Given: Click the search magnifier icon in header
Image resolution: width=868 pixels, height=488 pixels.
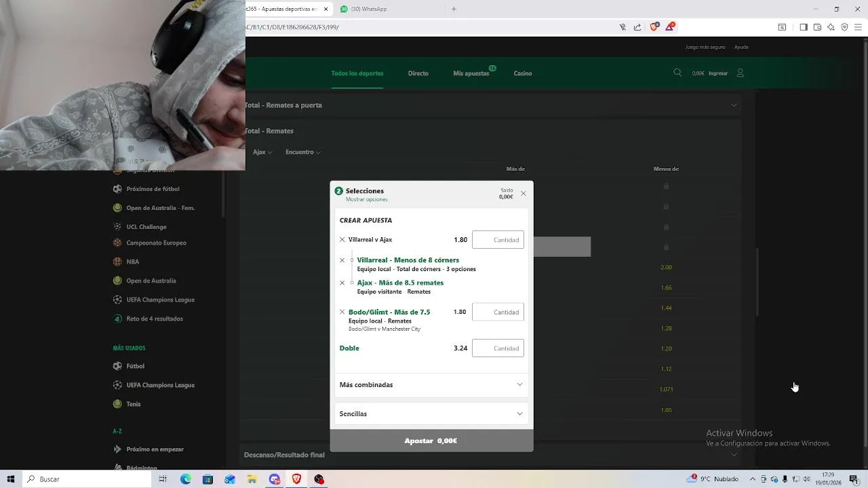Looking at the screenshot, I should (x=677, y=73).
